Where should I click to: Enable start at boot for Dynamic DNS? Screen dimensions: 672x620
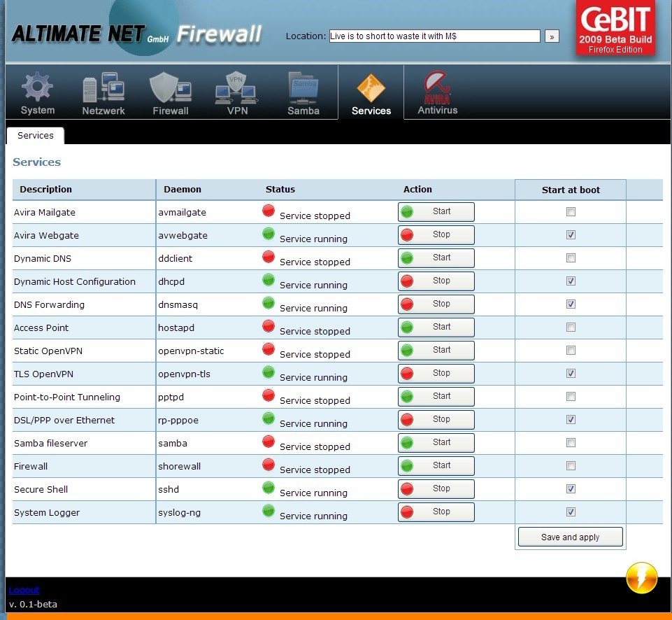click(571, 258)
